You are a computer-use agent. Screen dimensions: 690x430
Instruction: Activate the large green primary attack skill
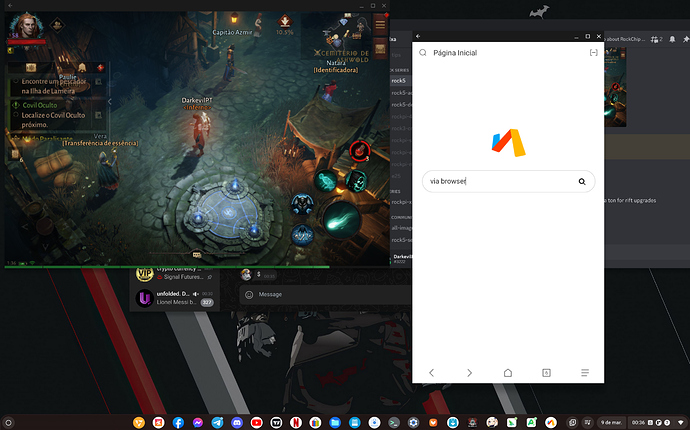(341, 220)
